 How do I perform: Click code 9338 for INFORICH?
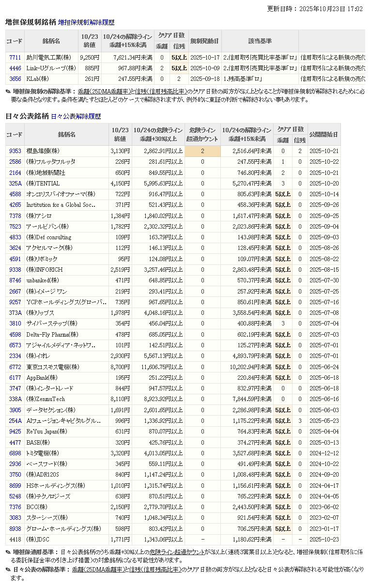[x=15, y=270]
